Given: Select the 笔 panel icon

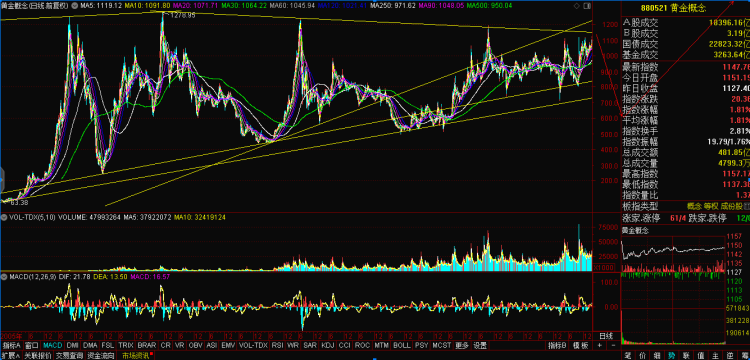Looking at the screenshot, I should tap(628, 355).
